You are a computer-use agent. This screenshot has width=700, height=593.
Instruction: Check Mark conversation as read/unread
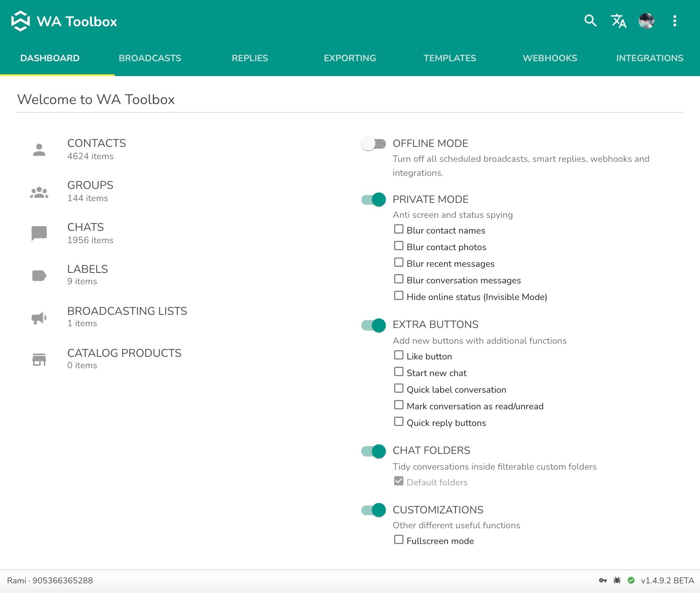point(399,405)
